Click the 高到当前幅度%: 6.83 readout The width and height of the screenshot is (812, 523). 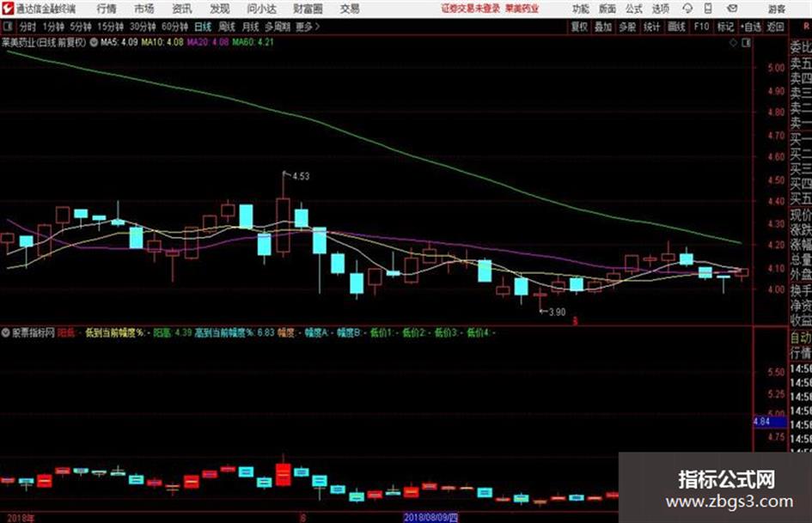[235, 332]
